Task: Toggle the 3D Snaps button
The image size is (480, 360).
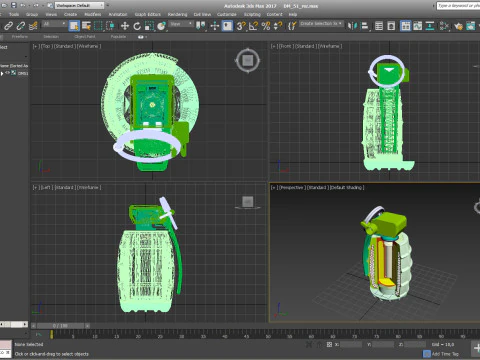Action: (x=241, y=26)
